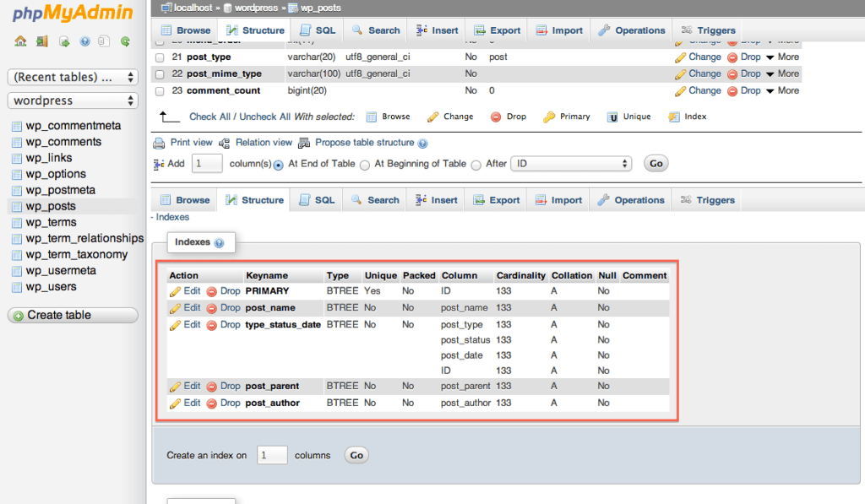This screenshot has height=504, width=865.
Task: Expand the More menu for comment_count row
Action: pyautogui.click(x=781, y=90)
